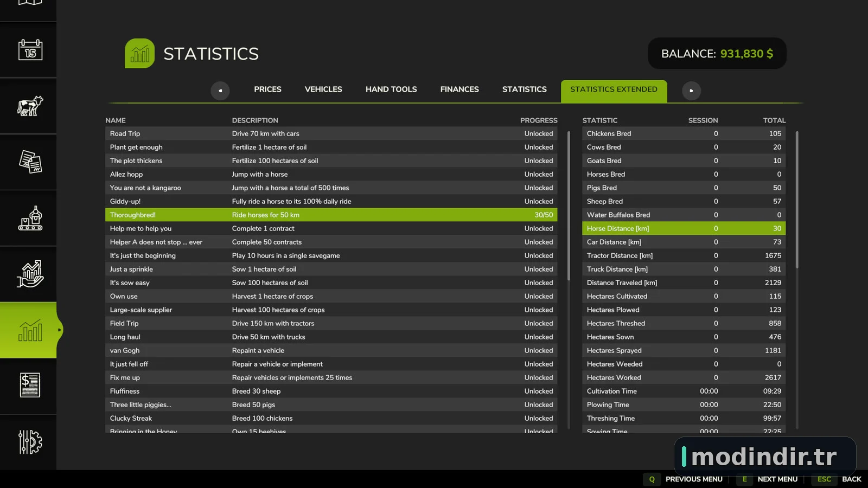Viewport: 868px width, 488px height.
Task: Select the Fix me up achievement
Action: [x=331, y=377]
